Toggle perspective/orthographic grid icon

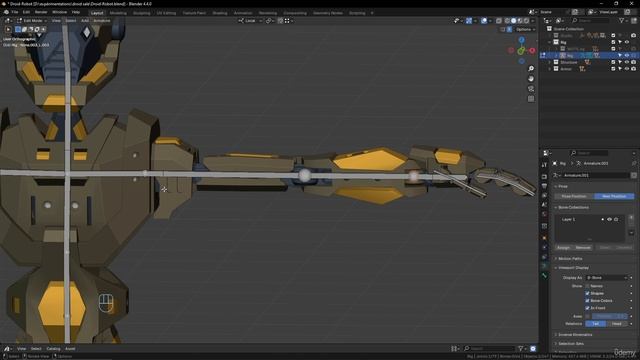[531, 99]
